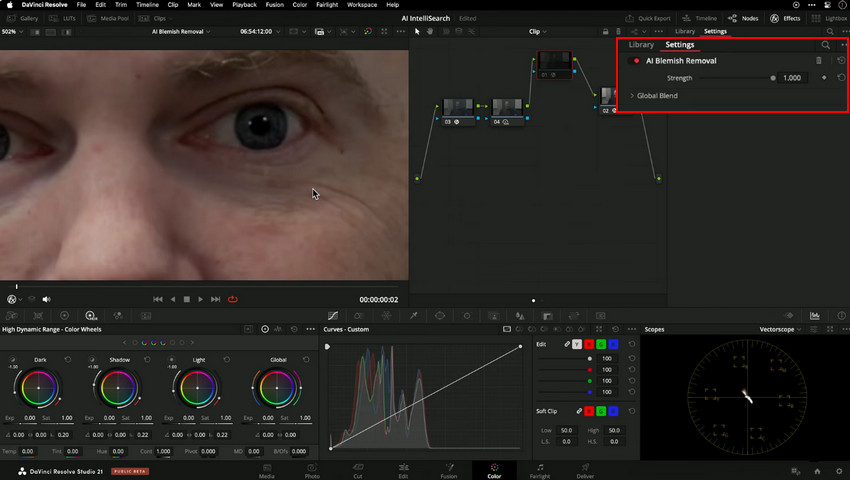Screen dimensions: 850x480
Task: Switch to the Fairlight page
Action: point(540,470)
